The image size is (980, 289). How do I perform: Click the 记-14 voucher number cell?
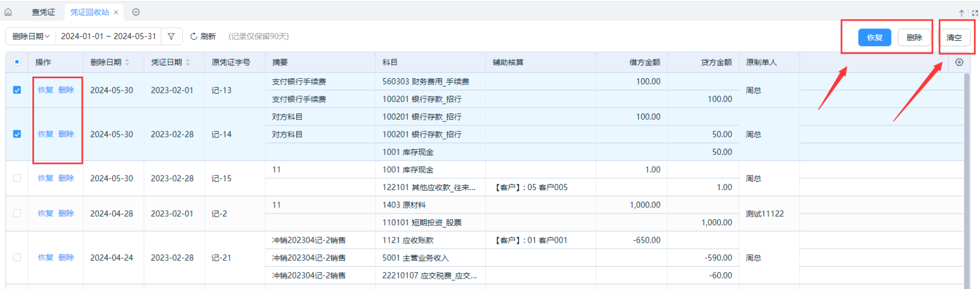tap(235, 134)
